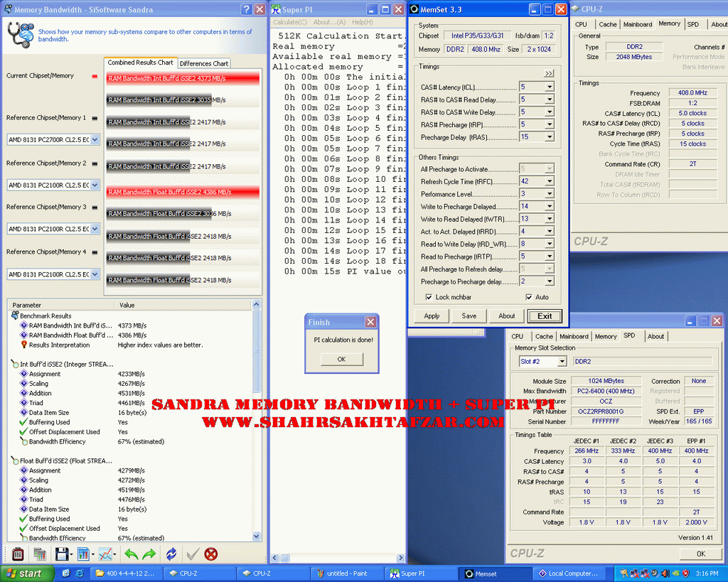Switch to Differences Chart tab in Sandra

(x=204, y=63)
